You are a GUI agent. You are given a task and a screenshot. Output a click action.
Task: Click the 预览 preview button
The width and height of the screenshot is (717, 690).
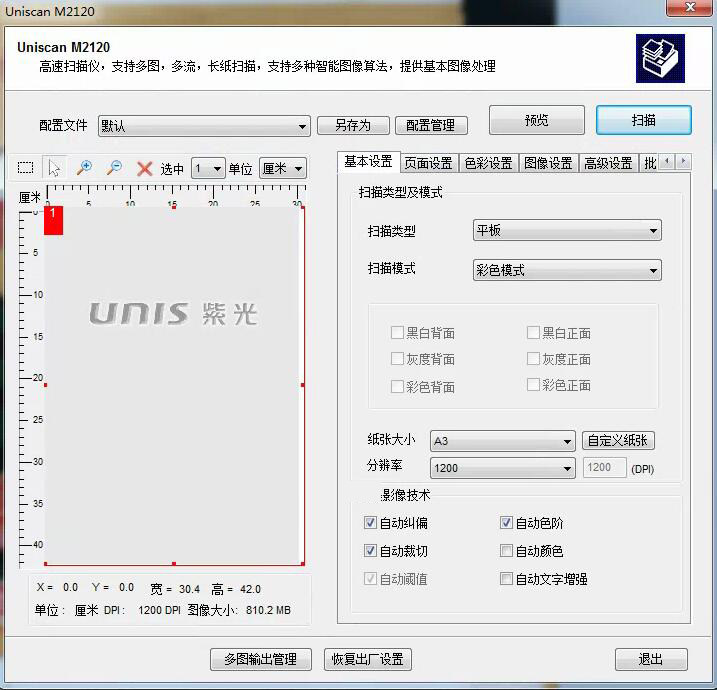click(537, 120)
